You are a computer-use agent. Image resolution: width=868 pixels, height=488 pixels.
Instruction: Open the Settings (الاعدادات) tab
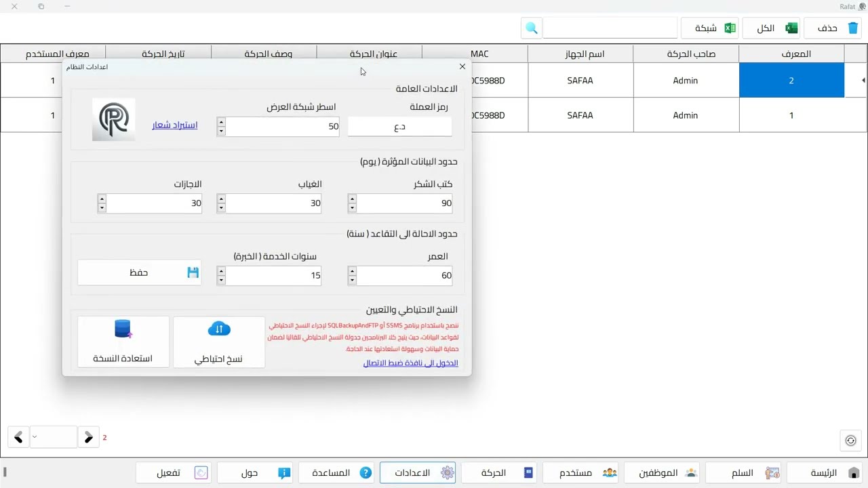click(x=418, y=473)
